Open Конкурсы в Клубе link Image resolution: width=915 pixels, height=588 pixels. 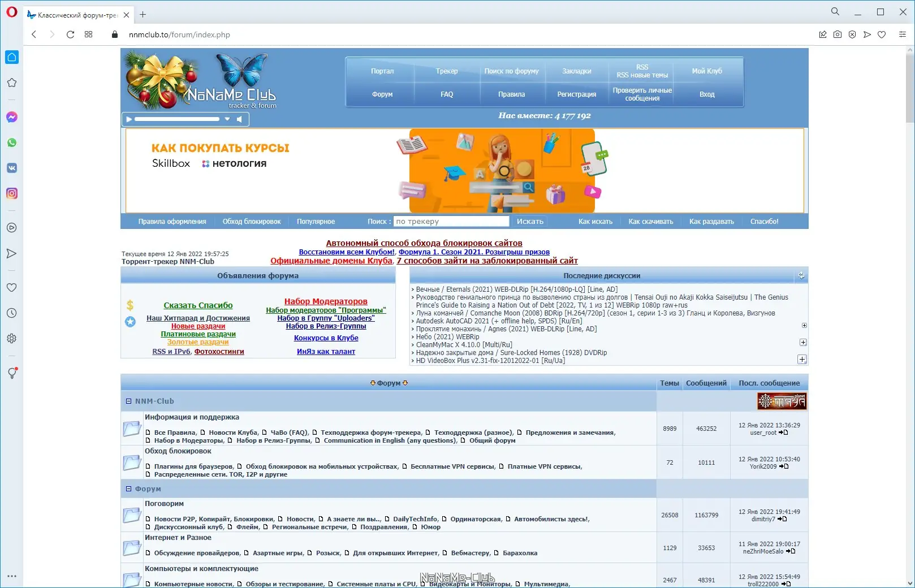click(326, 338)
